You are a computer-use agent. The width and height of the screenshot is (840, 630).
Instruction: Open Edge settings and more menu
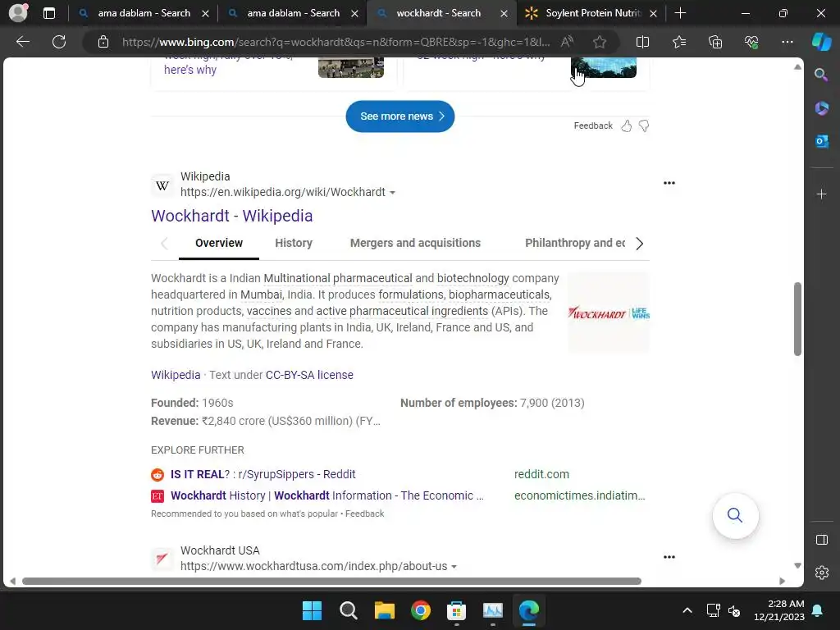[787, 42]
